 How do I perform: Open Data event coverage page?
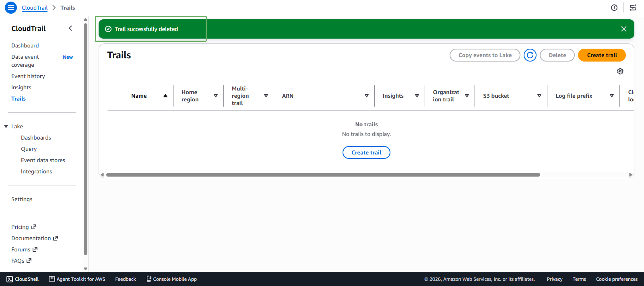point(25,61)
